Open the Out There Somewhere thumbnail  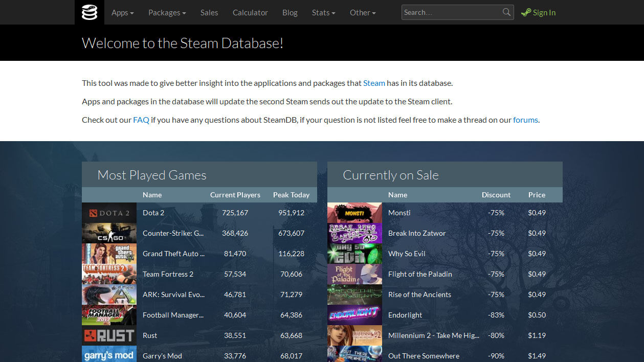tap(354, 354)
